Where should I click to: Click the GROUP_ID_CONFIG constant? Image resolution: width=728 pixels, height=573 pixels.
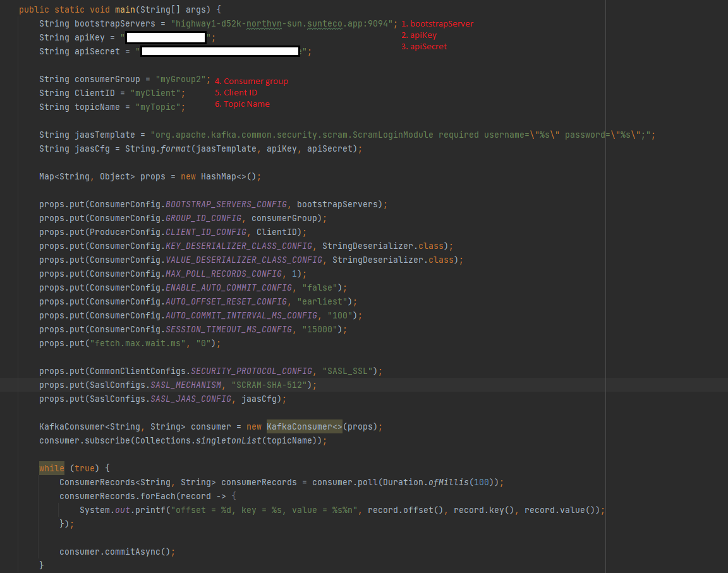(x=203, y=218)
